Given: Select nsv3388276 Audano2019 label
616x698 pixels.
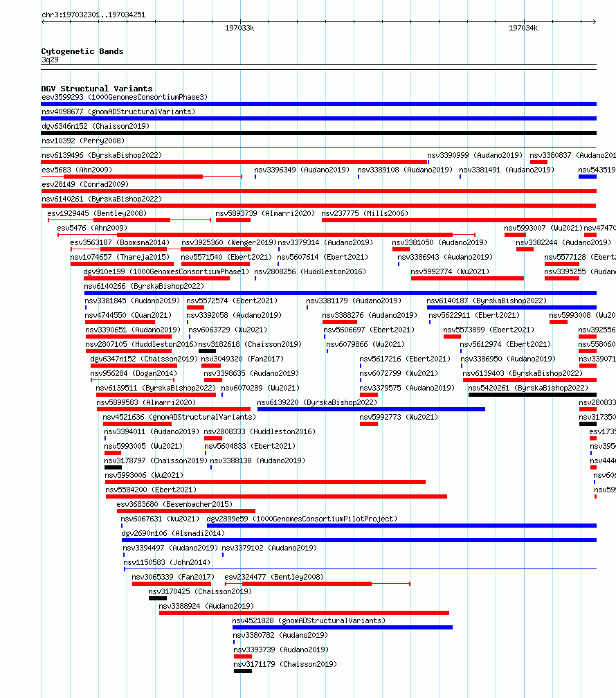Looking at the screenshot, I should click(370, 315).
